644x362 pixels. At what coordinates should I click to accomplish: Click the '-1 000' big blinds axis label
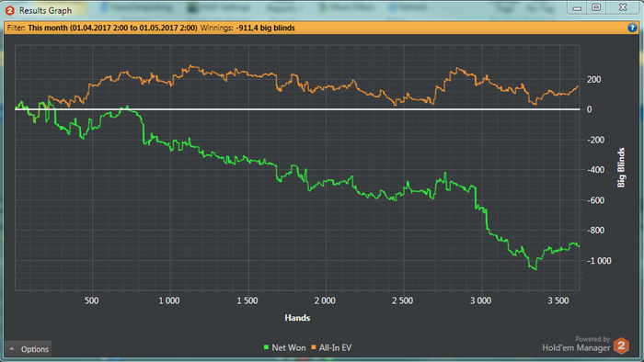[x=599, y=261]
